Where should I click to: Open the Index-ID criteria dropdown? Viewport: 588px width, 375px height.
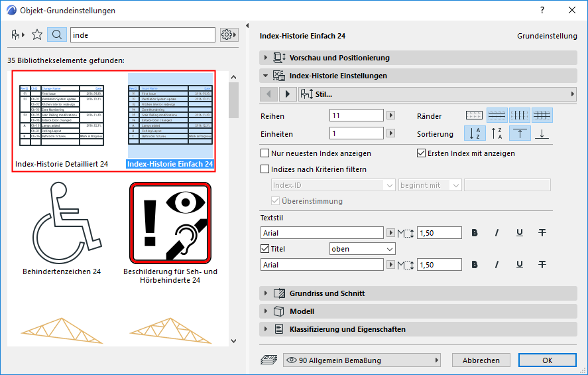[333, 185]
